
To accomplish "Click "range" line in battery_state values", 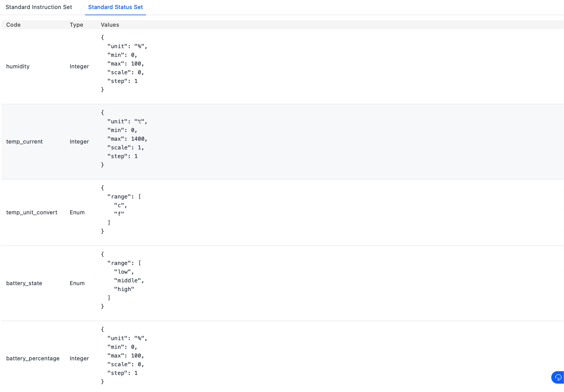I will (124, 263).
